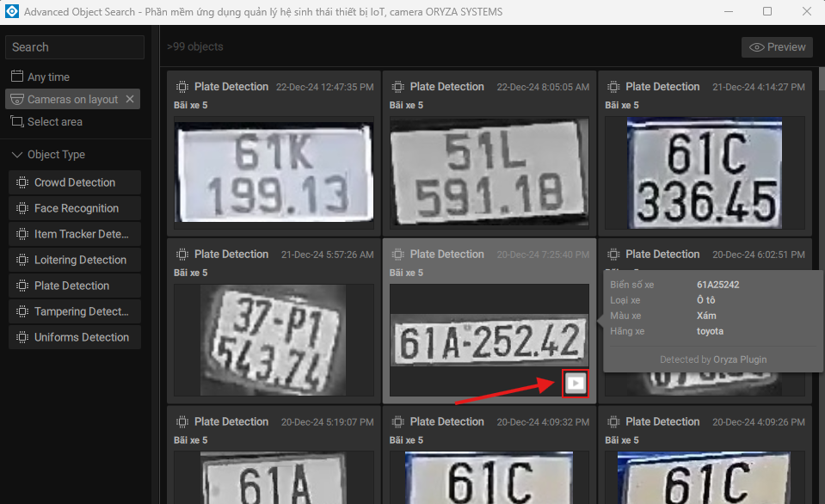Click the timestamp 21-Dec-24 4:14:27 PM

759,88
